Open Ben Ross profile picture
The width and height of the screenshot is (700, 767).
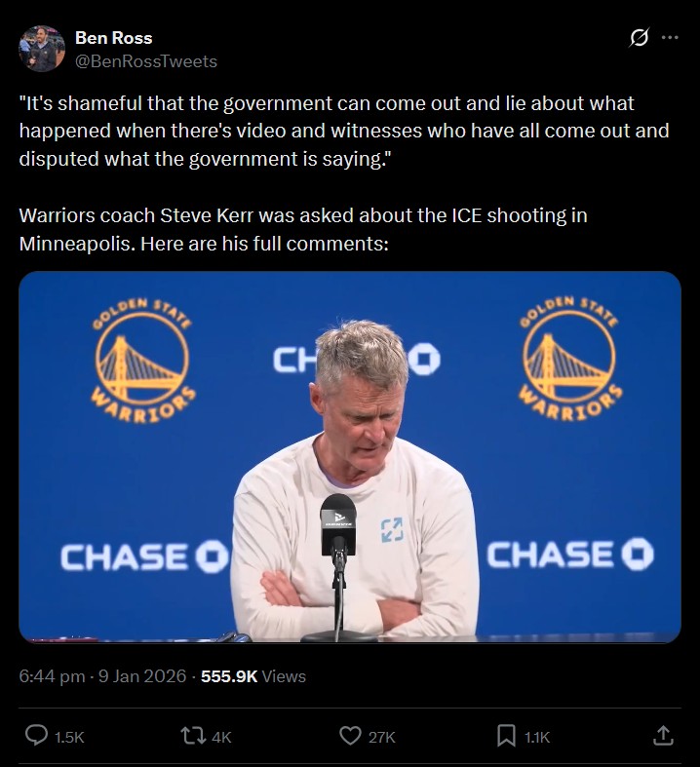(x=42, y=49)
